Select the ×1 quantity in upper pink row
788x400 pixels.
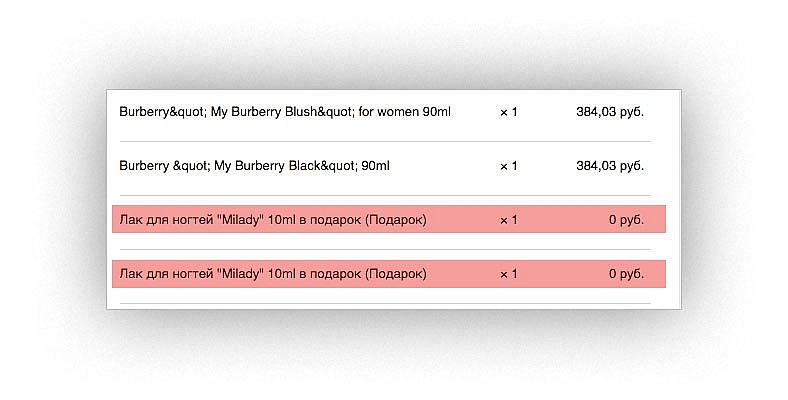coord(509,220)
